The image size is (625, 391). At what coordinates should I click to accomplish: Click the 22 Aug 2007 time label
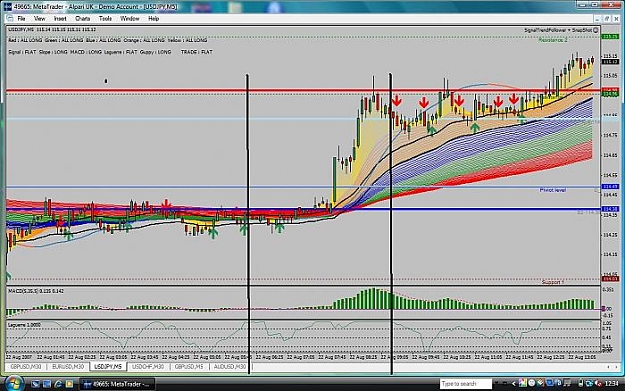click(20, 357)
